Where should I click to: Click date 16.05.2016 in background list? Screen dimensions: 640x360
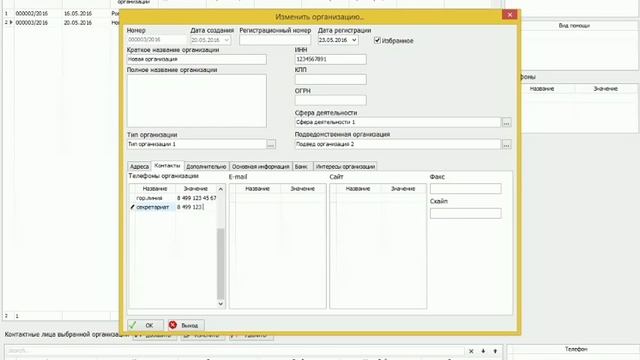click(x=78, y=13)
